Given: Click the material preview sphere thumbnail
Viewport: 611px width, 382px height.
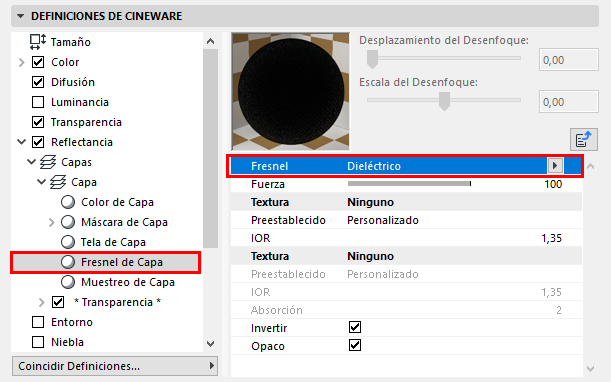Looking at the screenshot, I should click(291, 92).
